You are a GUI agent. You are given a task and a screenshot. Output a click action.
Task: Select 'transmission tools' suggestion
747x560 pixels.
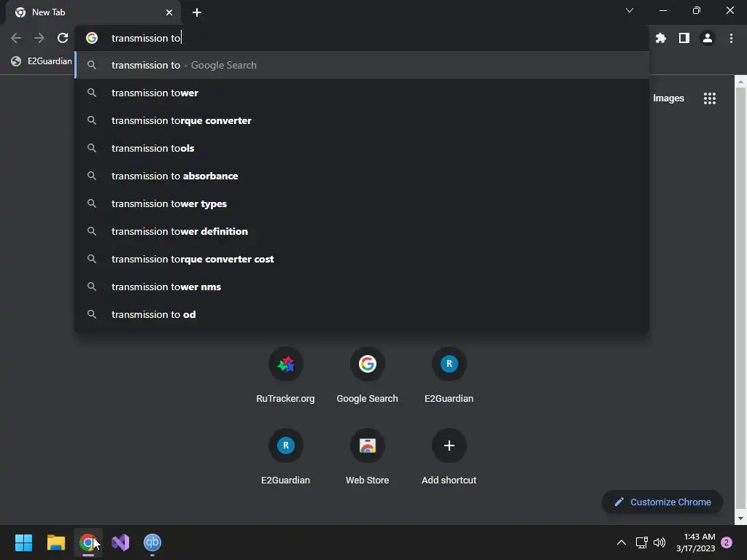click(362, 148)
